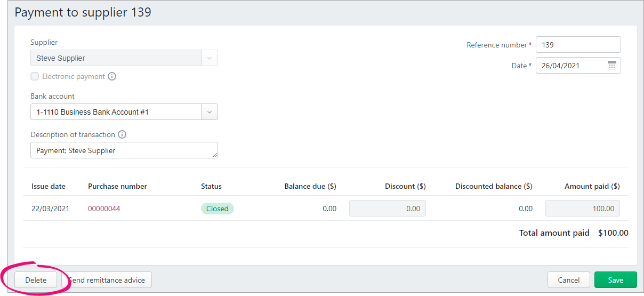The height and width of the screenshot is (296, 644).
Task: Open the Supplier dropdown chevron
Action: [x=209, y=58]
